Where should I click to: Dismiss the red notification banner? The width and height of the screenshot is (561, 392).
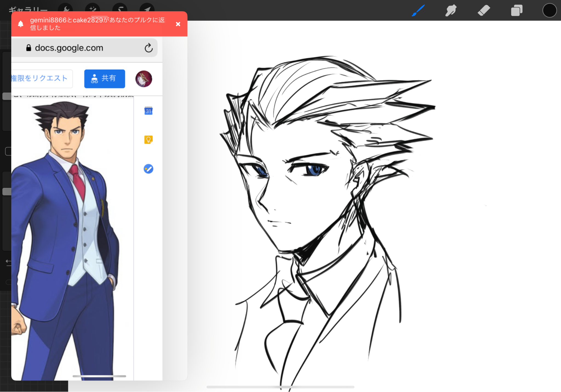point(178,24)
